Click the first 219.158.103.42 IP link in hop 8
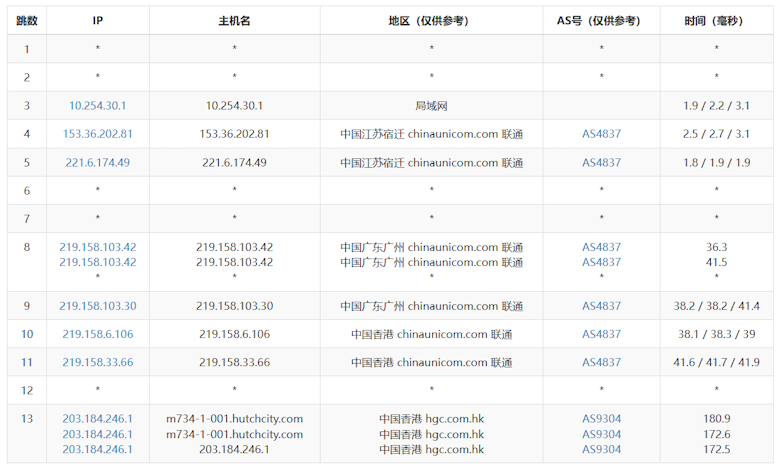Viewport: 780px width, 472px height. pos(97,247)
